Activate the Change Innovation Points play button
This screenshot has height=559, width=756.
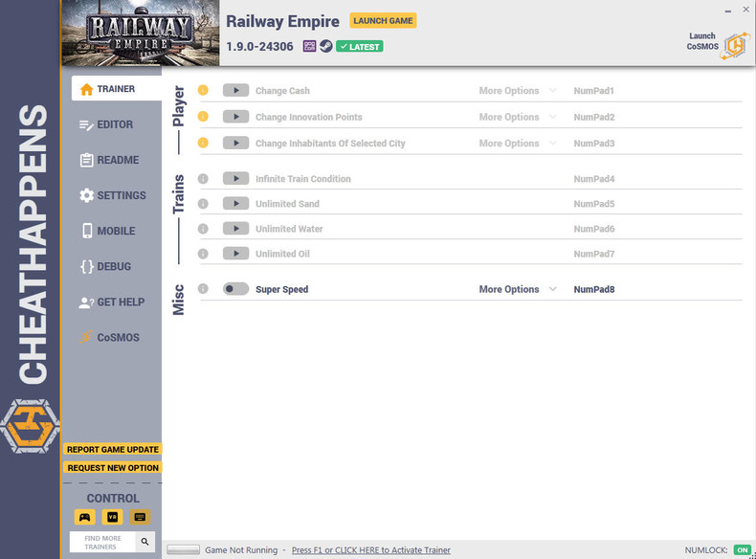tap(235, 116)
